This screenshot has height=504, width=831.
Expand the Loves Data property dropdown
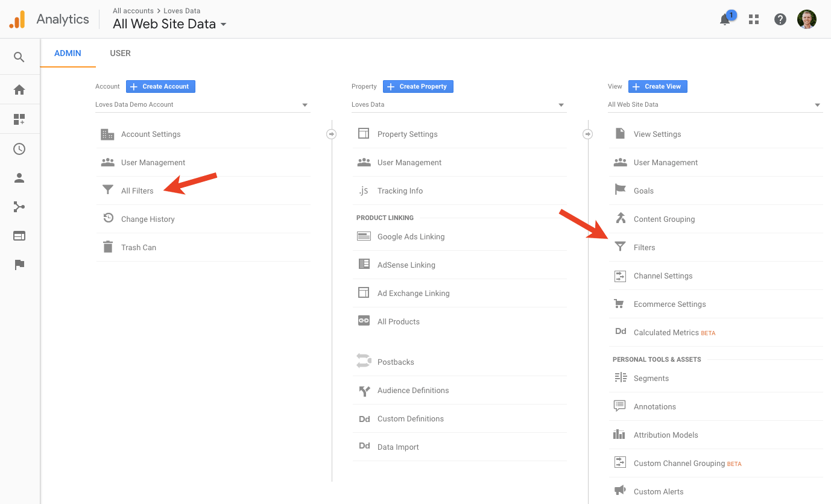pyautogui.click(x=459, y=105)
